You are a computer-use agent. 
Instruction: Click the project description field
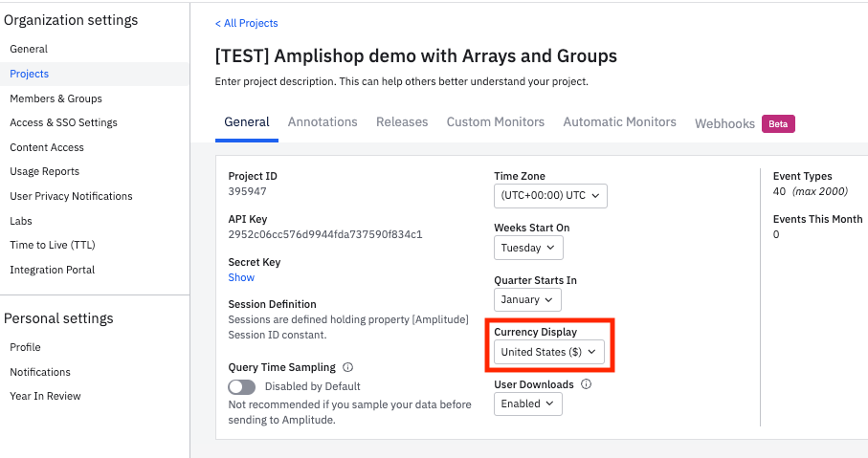[x=401, y=82]
